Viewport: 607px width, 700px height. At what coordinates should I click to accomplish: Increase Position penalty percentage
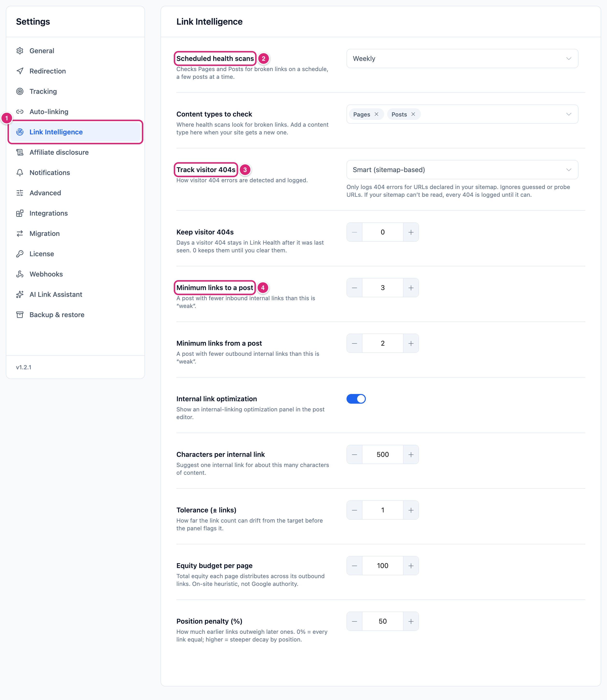[411, 621]
